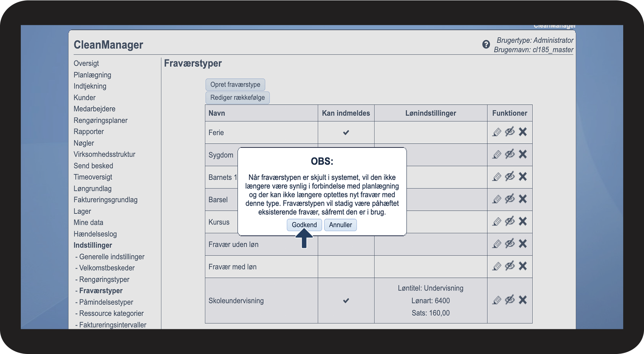Open the help question mark icon
The image size is (644, 354).
[x=486, y=44]
